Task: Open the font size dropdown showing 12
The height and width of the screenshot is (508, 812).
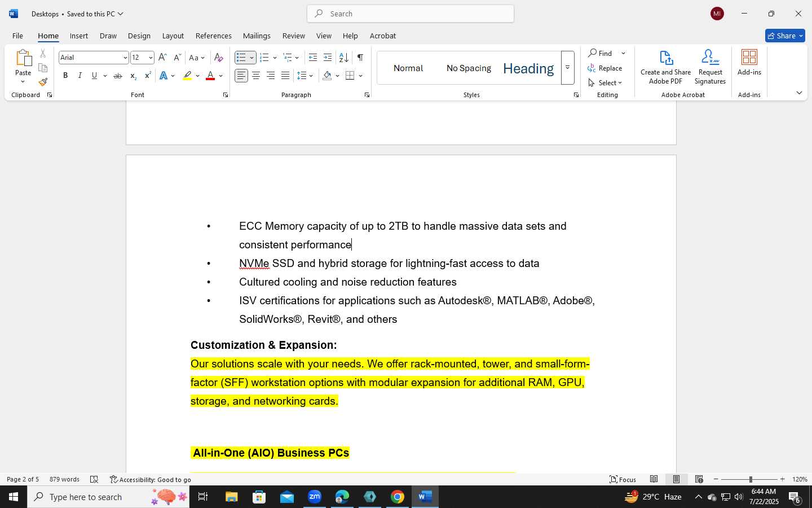Action: tap(151, 58)
